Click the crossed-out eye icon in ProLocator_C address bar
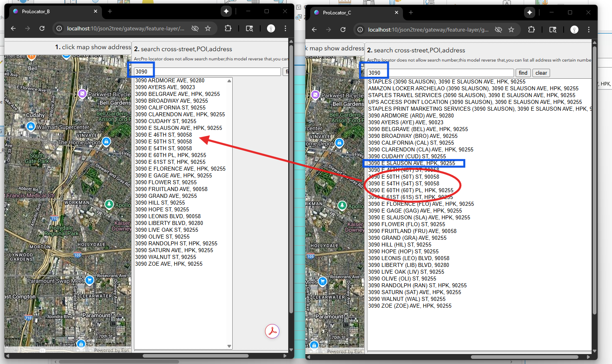 pos(498,30)
